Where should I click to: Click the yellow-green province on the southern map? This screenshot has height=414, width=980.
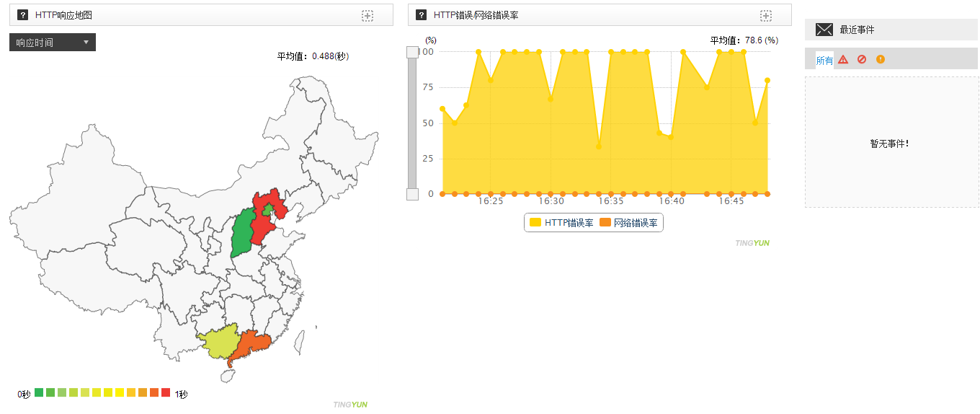[x=218, y=343]
